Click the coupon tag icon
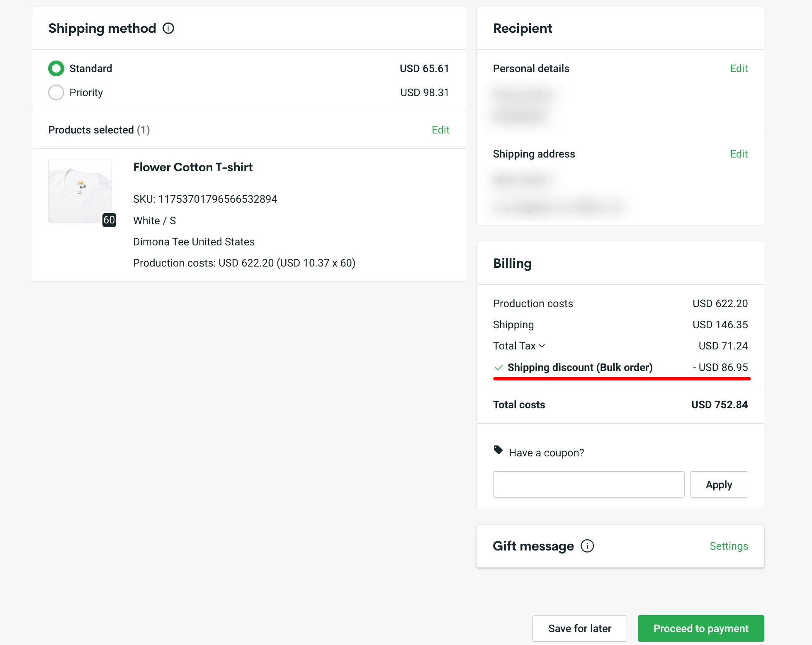 [498, 450]
